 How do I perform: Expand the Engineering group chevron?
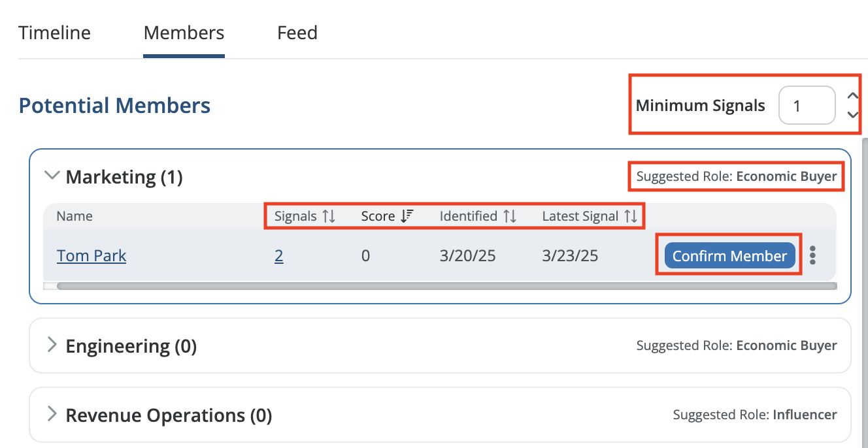click(52, 345)
